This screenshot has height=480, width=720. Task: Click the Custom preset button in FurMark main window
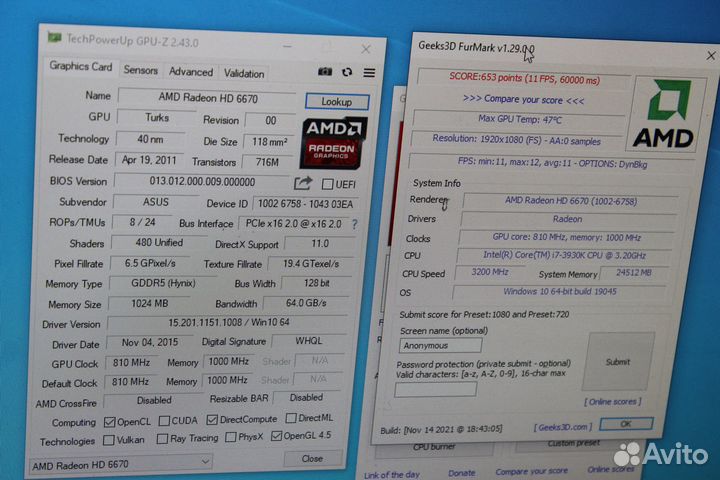click(x=574, y=444)
